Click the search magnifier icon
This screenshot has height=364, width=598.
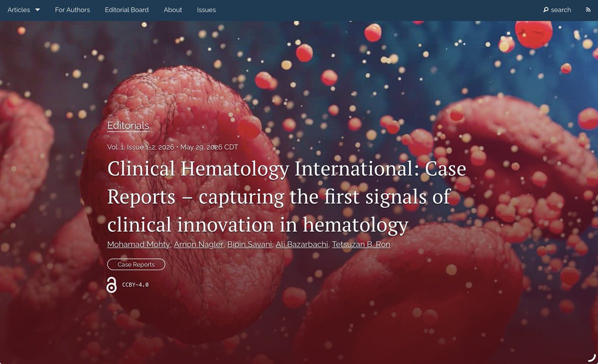[x=546, y=10]
